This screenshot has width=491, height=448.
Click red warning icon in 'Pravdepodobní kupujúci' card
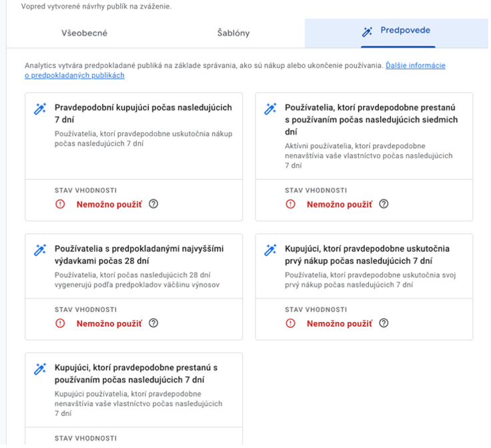60,204
